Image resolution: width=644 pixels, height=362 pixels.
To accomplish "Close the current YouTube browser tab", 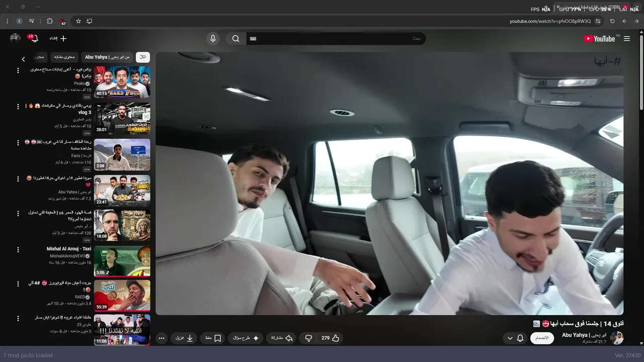I will click(558, 7).
